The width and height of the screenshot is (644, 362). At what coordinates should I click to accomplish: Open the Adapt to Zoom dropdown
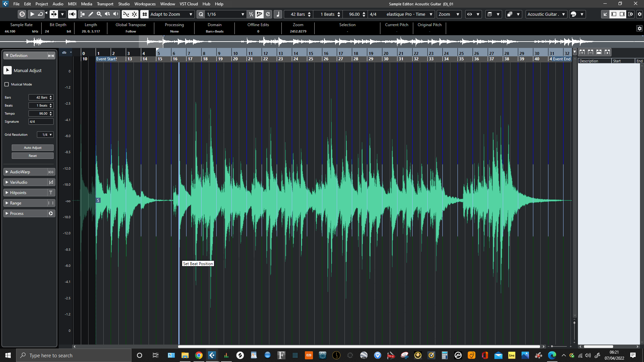click(x=171, y=14)
